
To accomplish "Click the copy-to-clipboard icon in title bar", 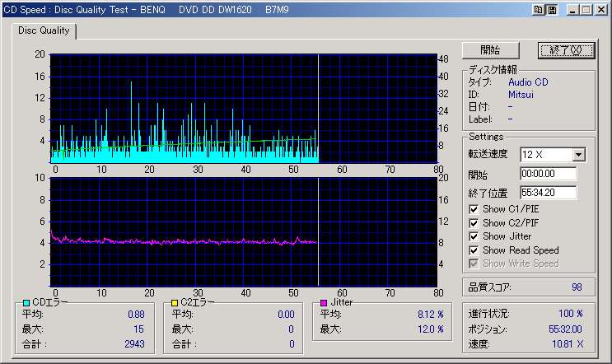I will point(539,9).
